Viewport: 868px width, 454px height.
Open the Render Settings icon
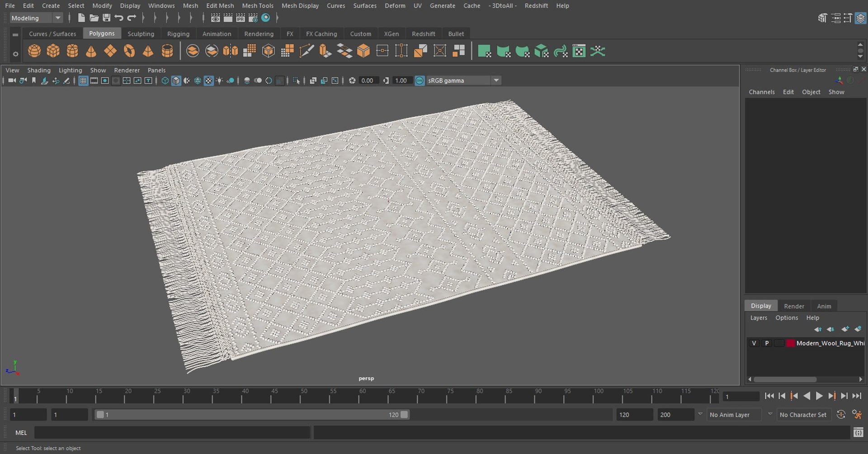coord(253,18)
